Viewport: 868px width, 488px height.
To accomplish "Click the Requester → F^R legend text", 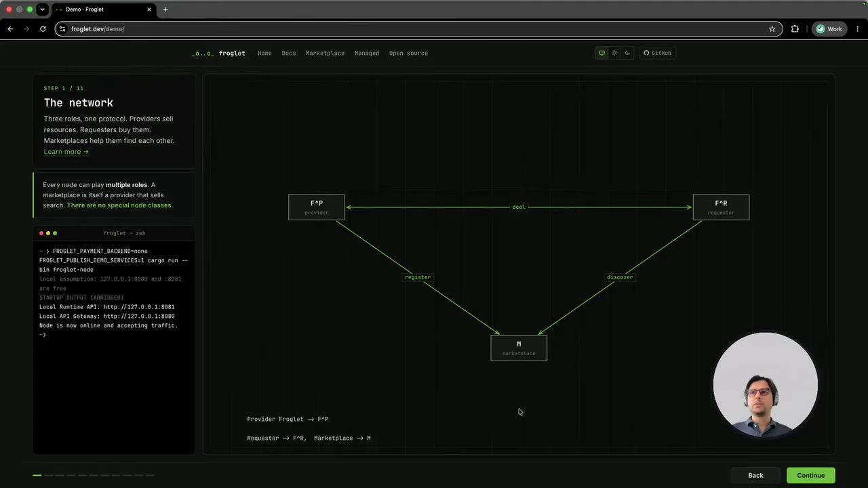I will [275, 438].
